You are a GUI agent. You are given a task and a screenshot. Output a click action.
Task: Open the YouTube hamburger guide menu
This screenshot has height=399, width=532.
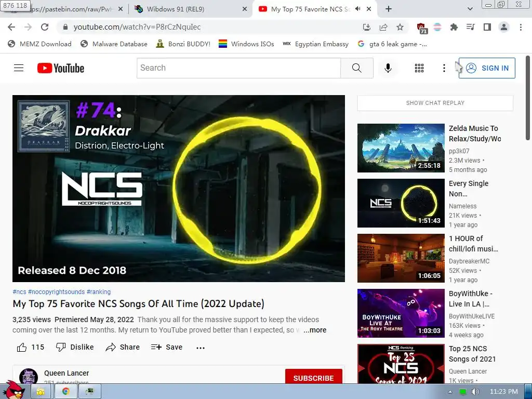(x=19, y=68)
